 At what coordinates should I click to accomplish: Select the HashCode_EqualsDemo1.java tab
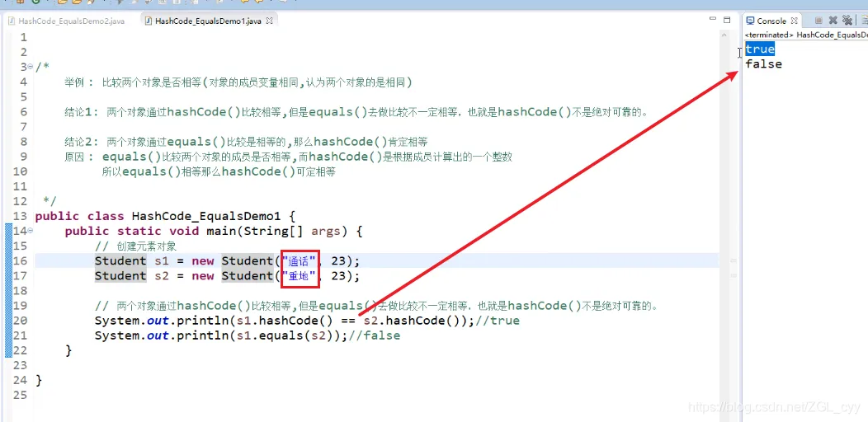click(208, 21)
